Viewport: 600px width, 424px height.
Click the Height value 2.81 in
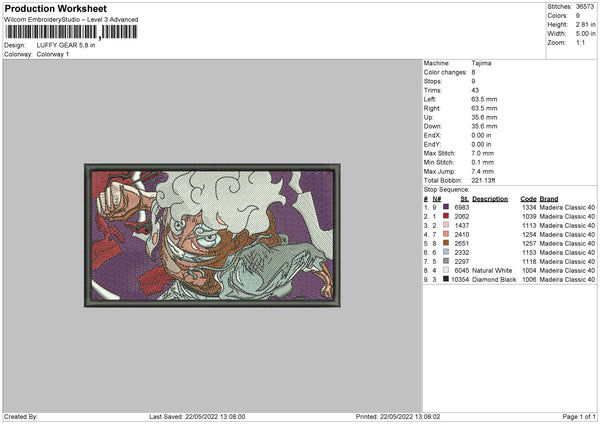tap(585, 24)
